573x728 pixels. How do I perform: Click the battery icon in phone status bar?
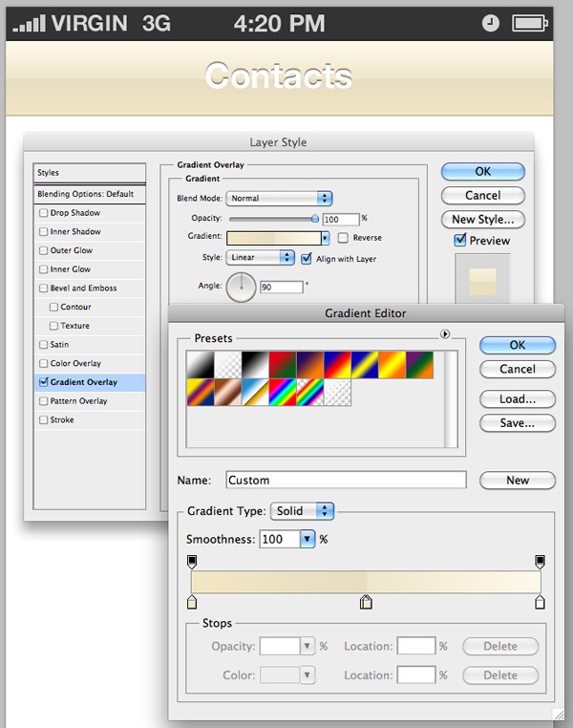click(530, 23)
